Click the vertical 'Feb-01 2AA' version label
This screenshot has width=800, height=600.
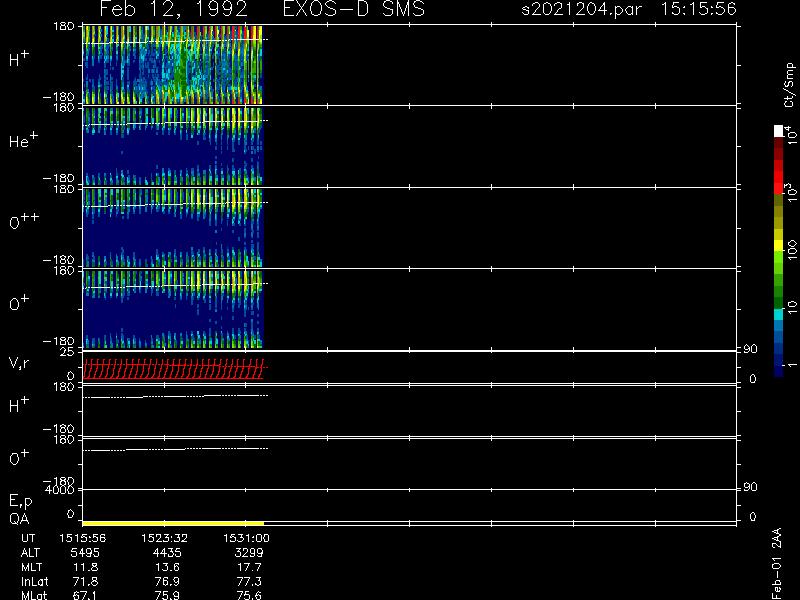776,563
